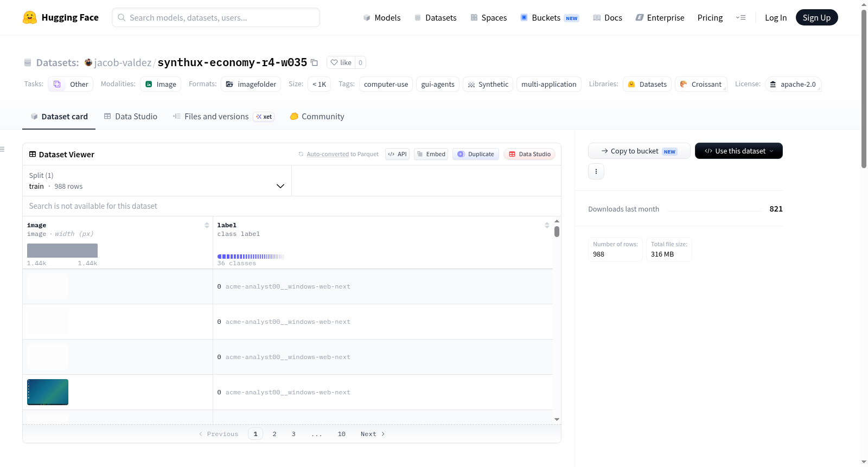Jump to page 10 of the table
The image size is (868, 467).
[x=342, y=434]
